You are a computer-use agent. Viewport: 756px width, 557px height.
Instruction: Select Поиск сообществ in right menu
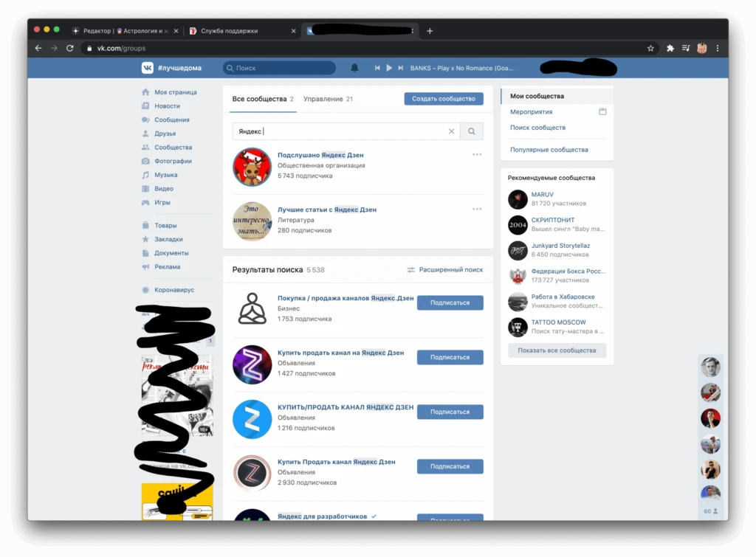pos(537,128)
